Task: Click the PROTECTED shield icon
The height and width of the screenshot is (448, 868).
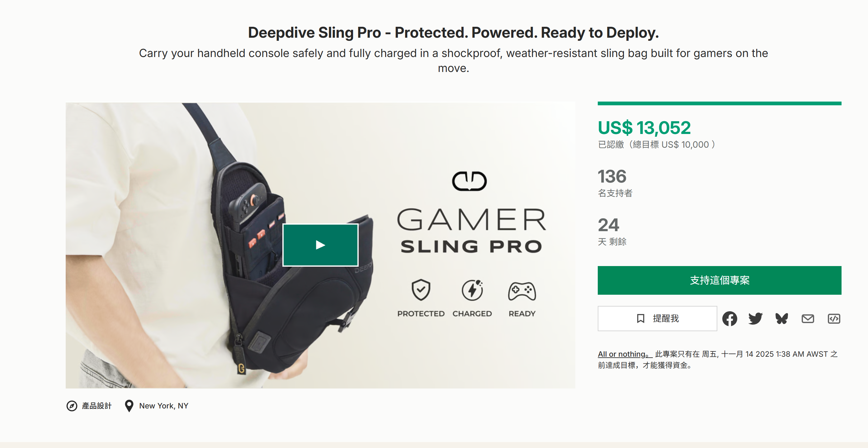Action: (x=421, y=289)
